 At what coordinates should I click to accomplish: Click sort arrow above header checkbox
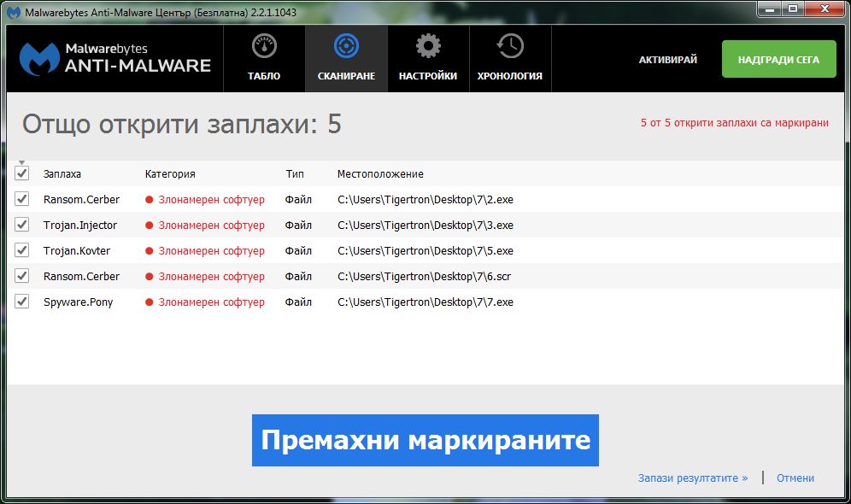[x=21, y=163]
